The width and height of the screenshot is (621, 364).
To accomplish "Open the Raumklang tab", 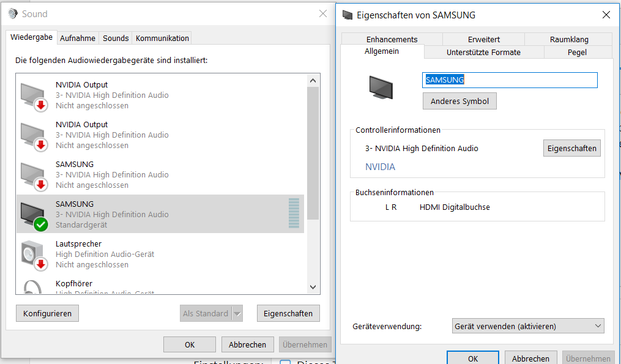I will (569, 39).
